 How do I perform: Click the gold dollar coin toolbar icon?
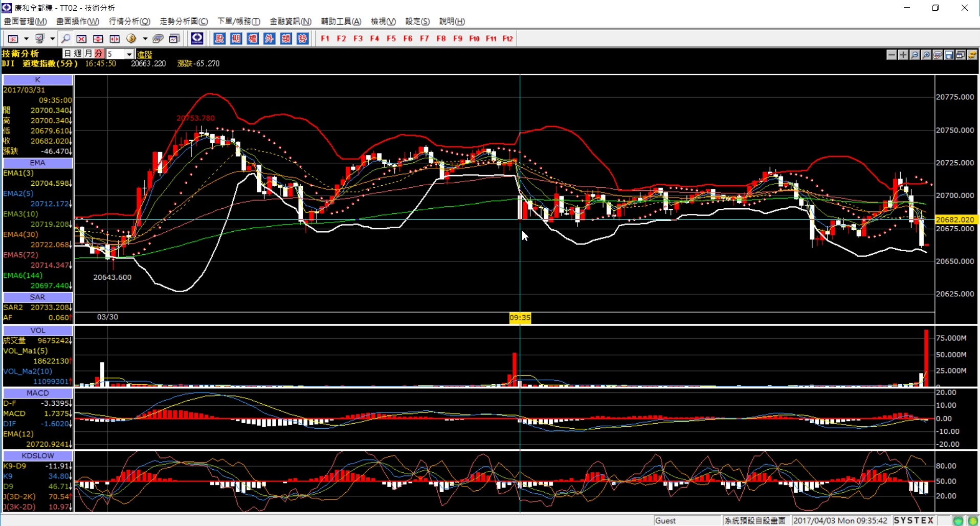pos(131,38)
